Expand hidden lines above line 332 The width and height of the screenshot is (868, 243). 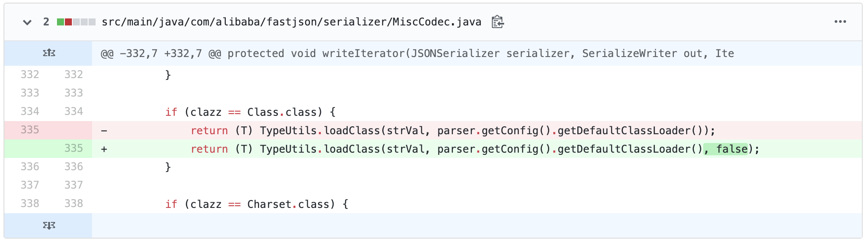[x=49, y=53]
